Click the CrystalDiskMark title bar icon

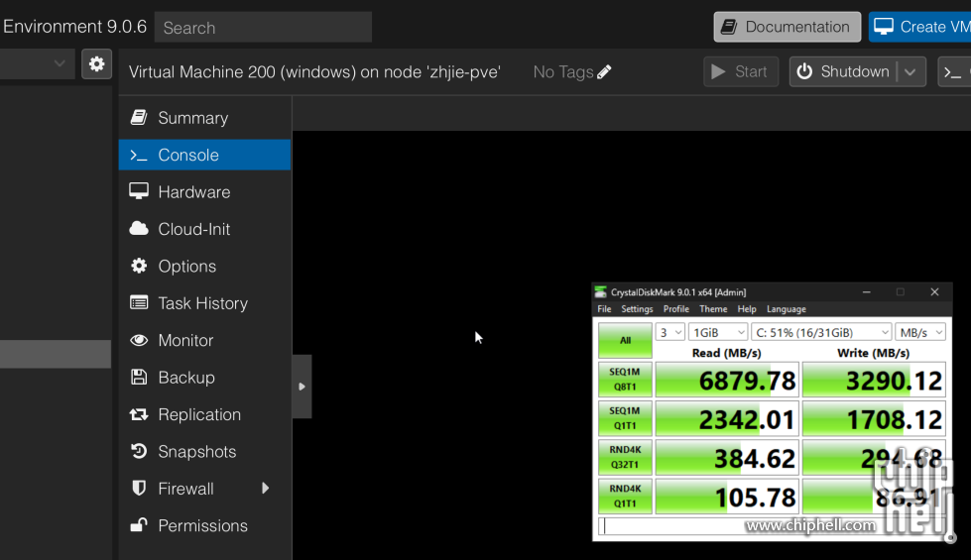click(600, 292)
